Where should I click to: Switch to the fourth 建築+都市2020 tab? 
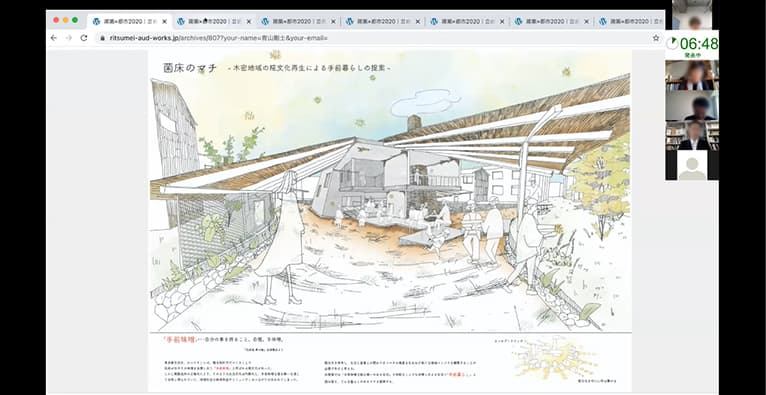pos(383,21)
